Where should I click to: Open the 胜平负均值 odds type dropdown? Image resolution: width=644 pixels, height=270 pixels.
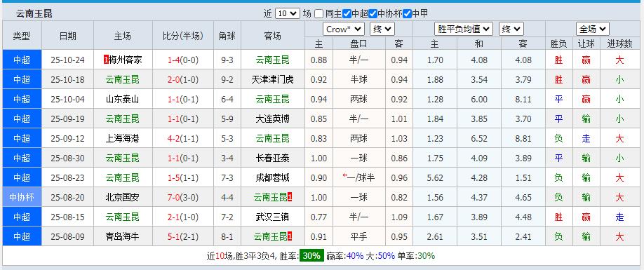click(x=464, y=29)
